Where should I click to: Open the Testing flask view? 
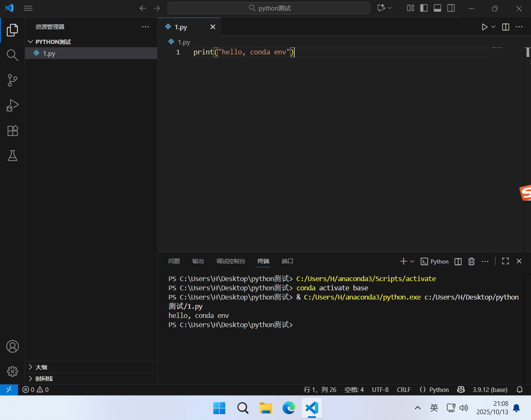point(13,156)
